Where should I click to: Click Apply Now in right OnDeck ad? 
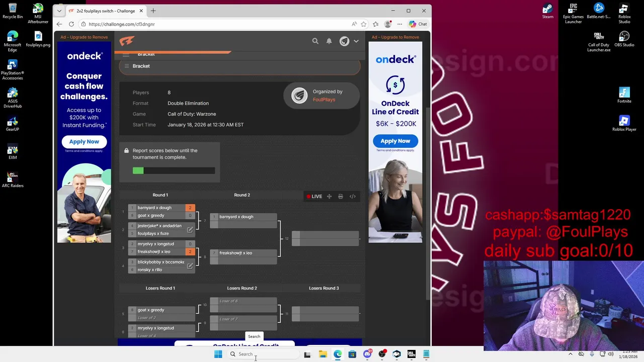coord(395,141)
